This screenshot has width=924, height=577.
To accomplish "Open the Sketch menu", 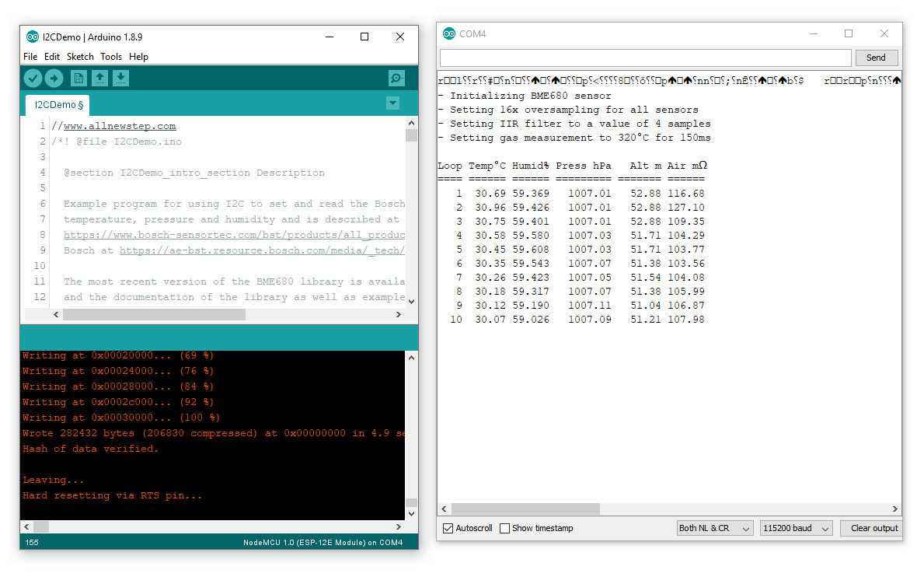I will (80, 57).
